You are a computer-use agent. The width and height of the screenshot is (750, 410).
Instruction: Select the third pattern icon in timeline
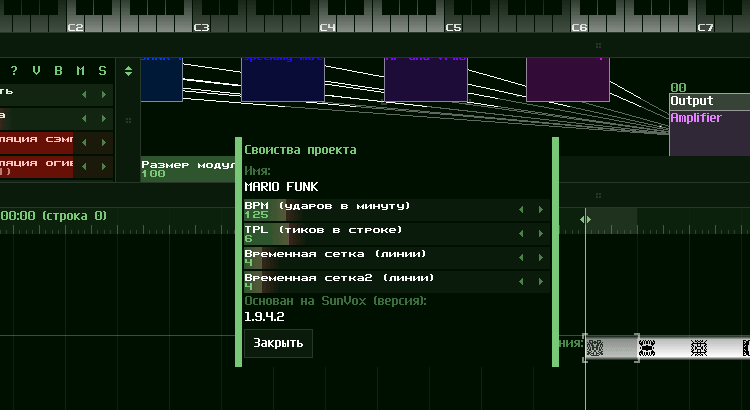(x=699, y=348)
